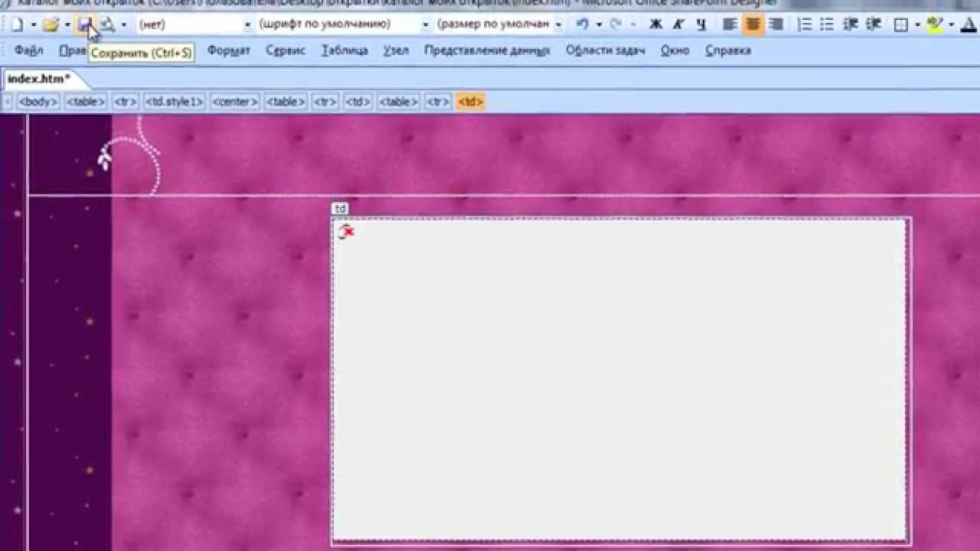Screen dimensions: 980x551
Task: Open the Файл menu
Action: click(28, 51)
